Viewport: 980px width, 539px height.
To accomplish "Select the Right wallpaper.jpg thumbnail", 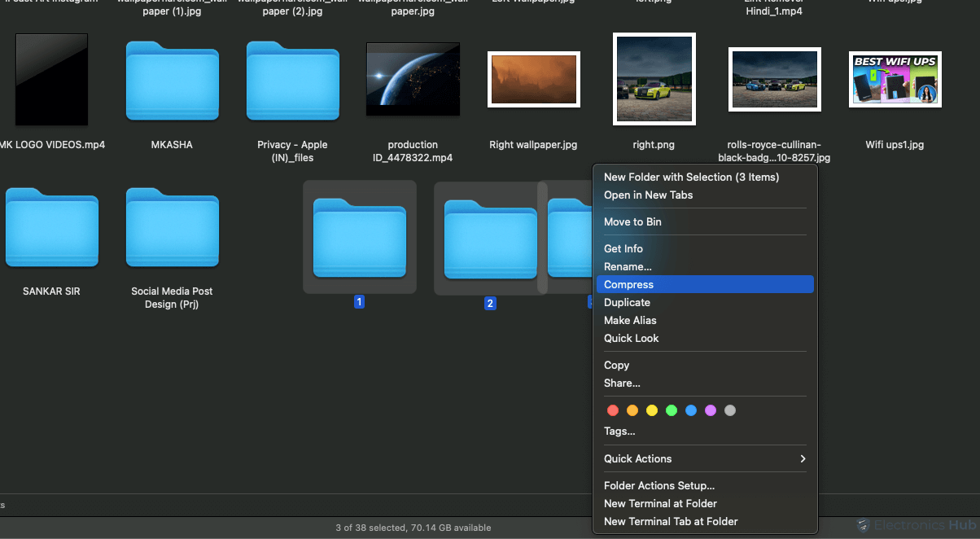I will (533, 79).
